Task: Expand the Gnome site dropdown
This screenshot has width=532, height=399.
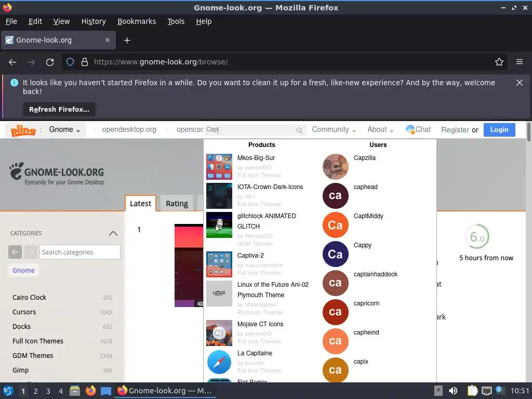Action: (64, 129)
